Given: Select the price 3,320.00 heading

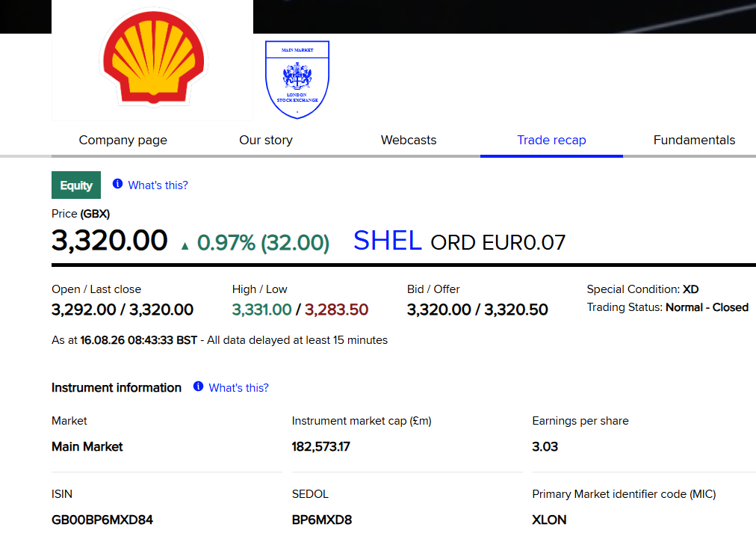Looking at the screenshot, I should coord(110,240).
